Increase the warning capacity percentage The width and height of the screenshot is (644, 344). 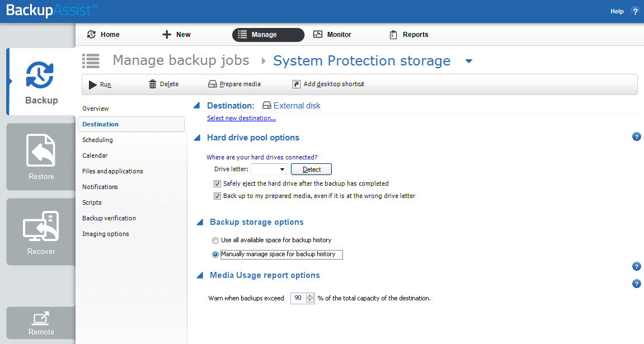[x=310, y=295]
